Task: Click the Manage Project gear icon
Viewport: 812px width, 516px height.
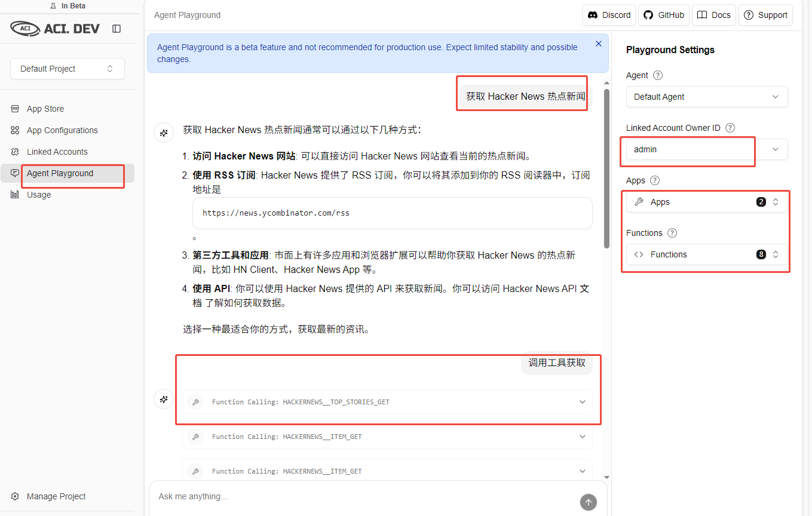Action: [15, 496]
